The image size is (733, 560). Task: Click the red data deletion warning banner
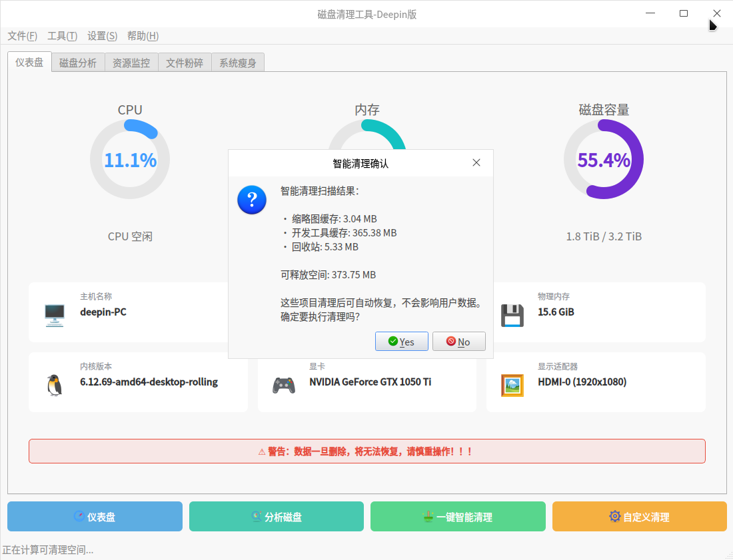366,451
